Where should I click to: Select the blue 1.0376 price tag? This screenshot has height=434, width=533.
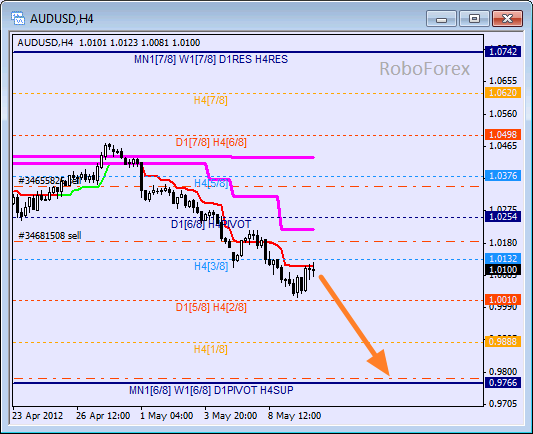503,176
